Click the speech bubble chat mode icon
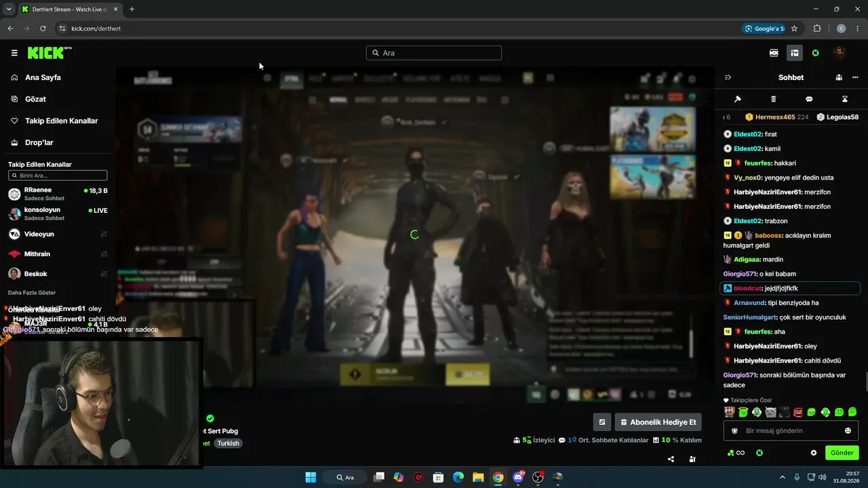This screenshot has height=488, width=868. pos(809,99)
